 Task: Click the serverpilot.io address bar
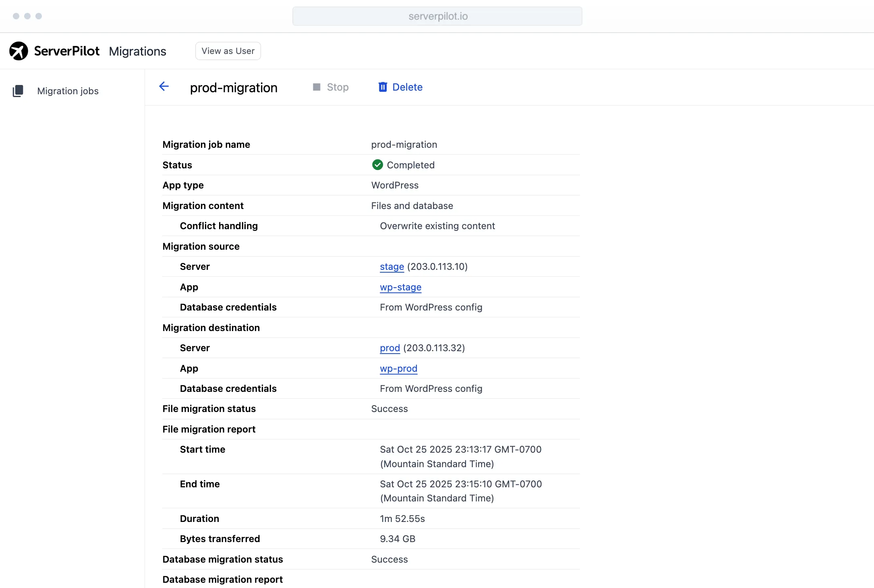point(437,16)
